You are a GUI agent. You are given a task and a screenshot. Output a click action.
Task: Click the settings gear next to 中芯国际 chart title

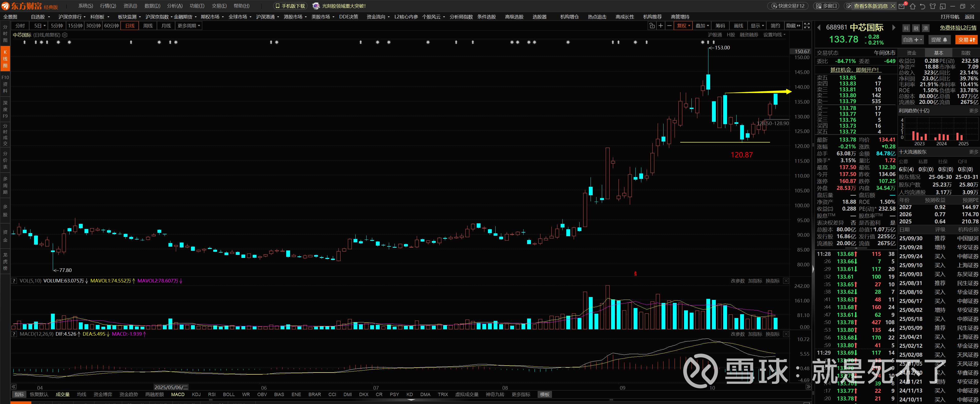[65, 35]
